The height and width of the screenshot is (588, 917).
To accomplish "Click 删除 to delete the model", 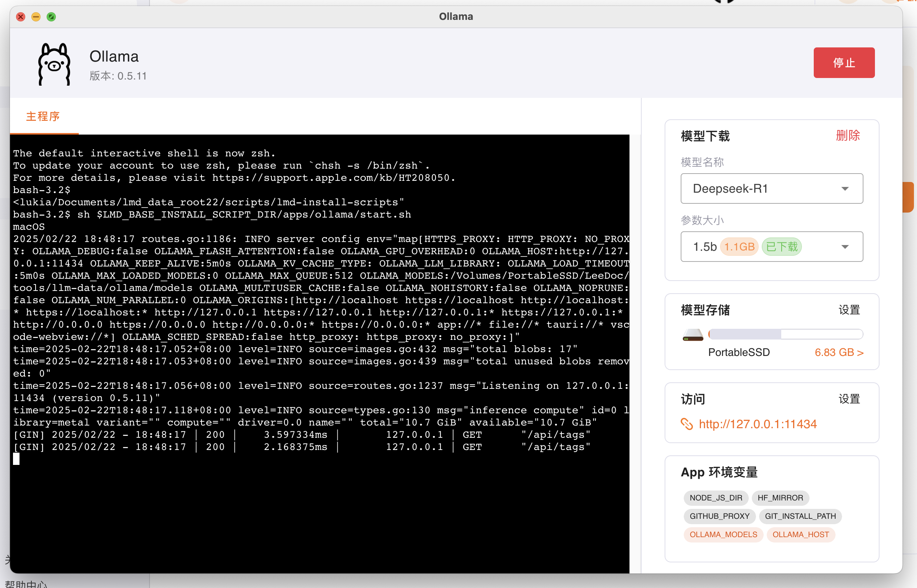I will (848, 135).
